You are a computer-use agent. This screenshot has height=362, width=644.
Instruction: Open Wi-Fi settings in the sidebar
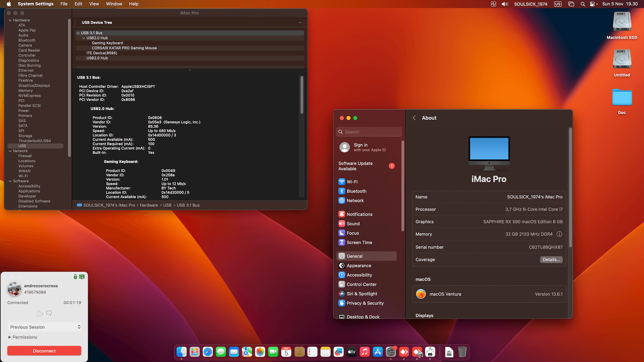pos(352,181)
